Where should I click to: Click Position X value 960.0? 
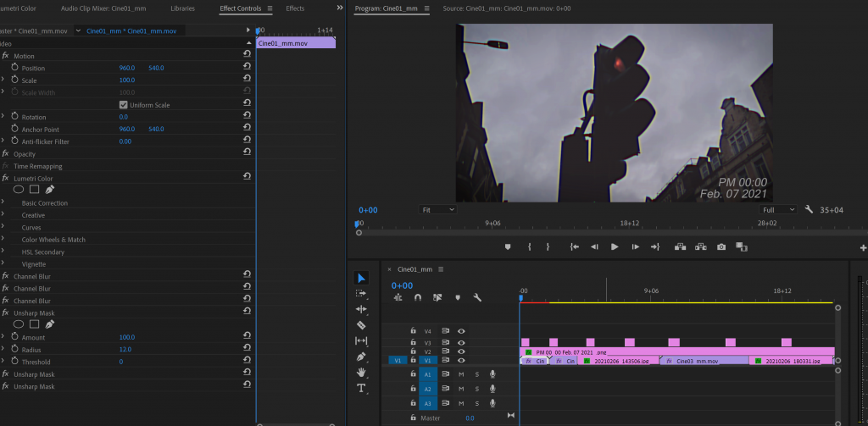(127, 68)
